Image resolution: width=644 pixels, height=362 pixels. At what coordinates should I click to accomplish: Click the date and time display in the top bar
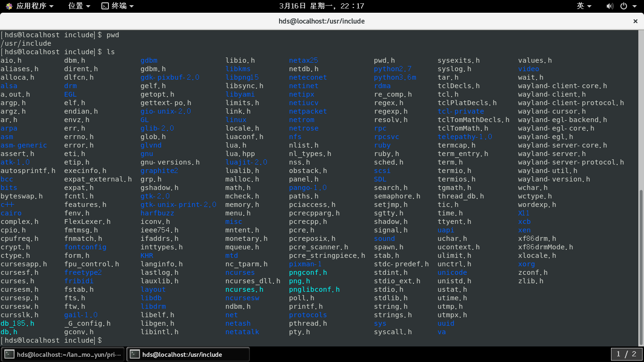pos(322,6)
